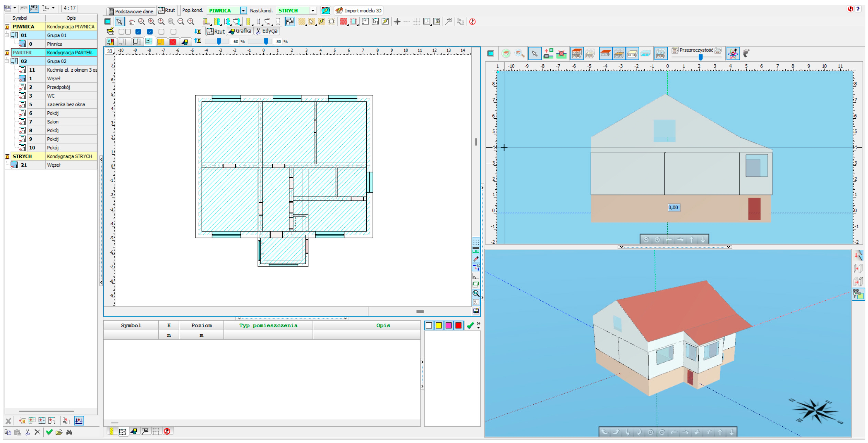868x443 pixels.
Task: Adjust the Przezroczystość transparency slider
Action: pyautogui.click(x=700, y=57)
